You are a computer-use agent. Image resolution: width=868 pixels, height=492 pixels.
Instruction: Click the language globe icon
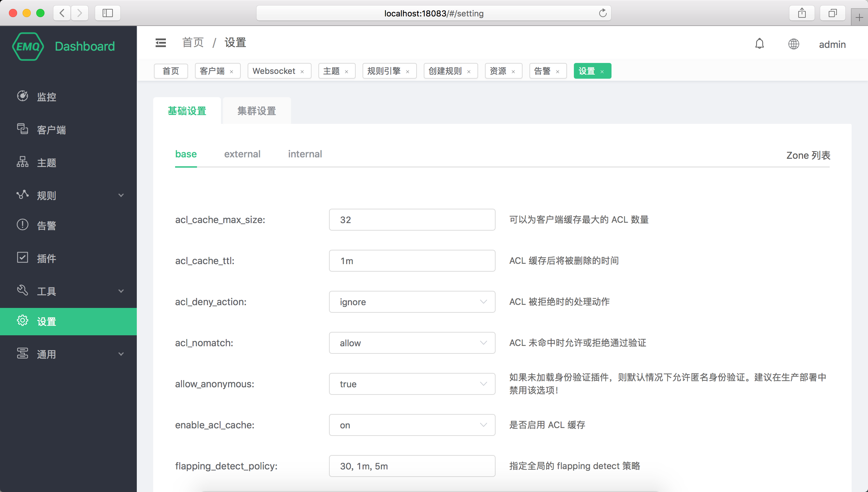point(793,44)
